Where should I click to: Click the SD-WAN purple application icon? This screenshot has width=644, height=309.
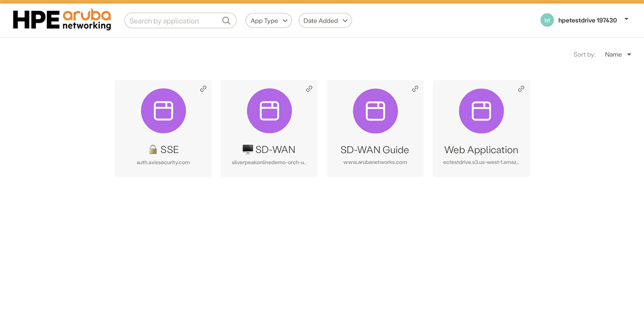(269, 111)
